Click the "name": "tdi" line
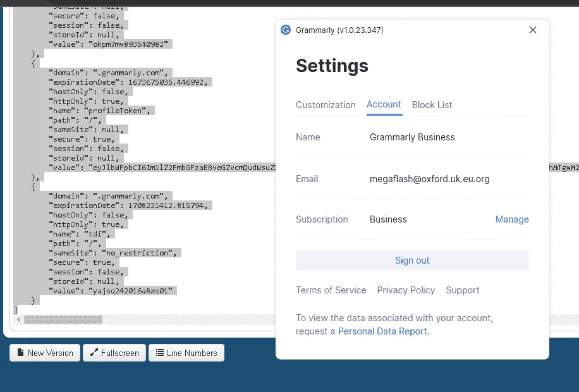The width and height of the screenshot is (579, 392). point(80,234)
